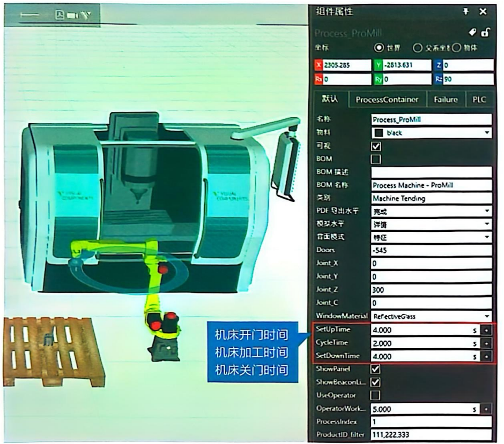The image size is (504, 444).
Task: Uncheck the 可视 visibility checkbox
Action: point(376,146)
